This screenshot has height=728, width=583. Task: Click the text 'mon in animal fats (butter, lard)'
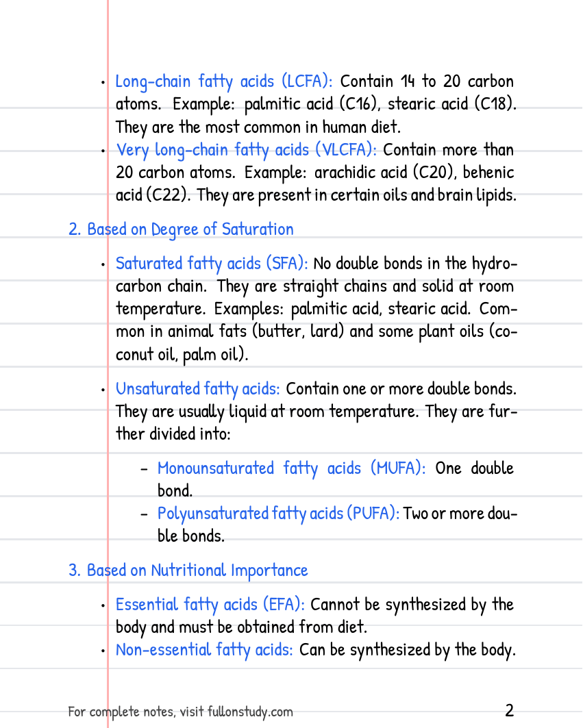point(230,332)
